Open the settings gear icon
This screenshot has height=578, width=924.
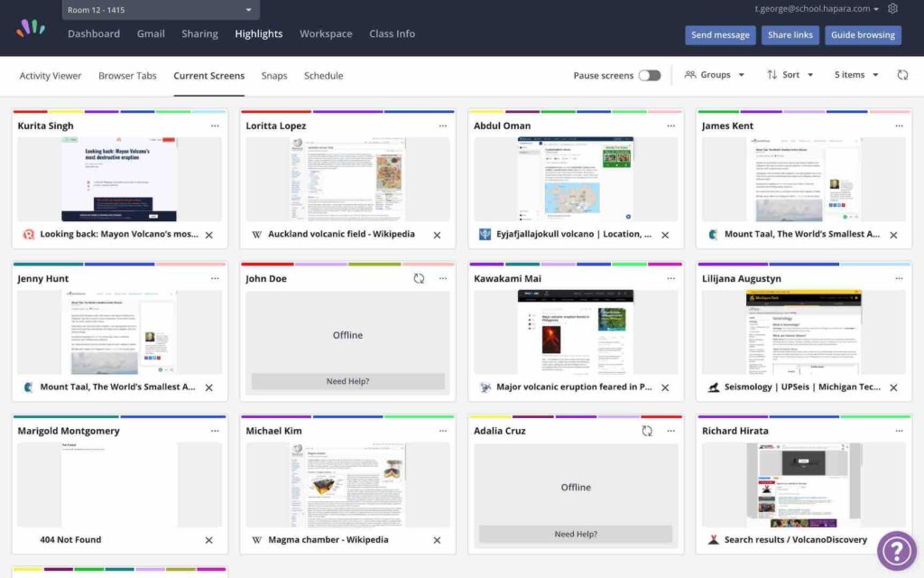892,9
